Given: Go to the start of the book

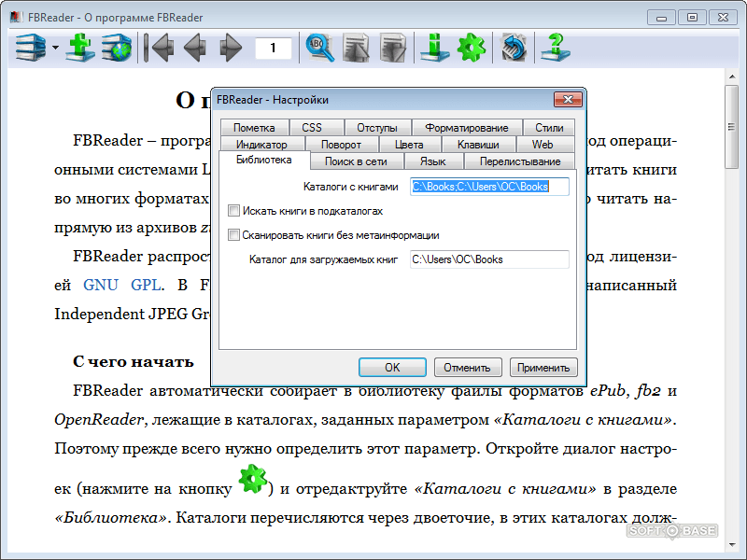Looking at the screenshot, I should click(x=159, y=48).
